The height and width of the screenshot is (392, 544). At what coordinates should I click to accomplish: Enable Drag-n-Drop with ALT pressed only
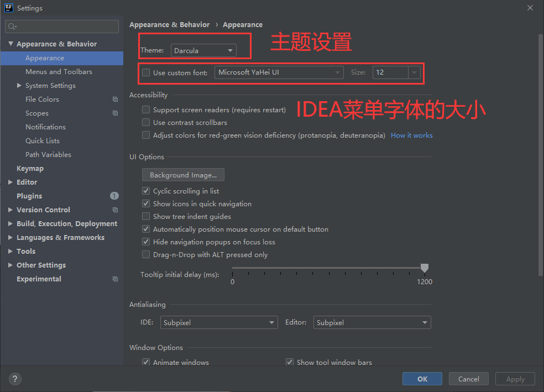(146, 255)
